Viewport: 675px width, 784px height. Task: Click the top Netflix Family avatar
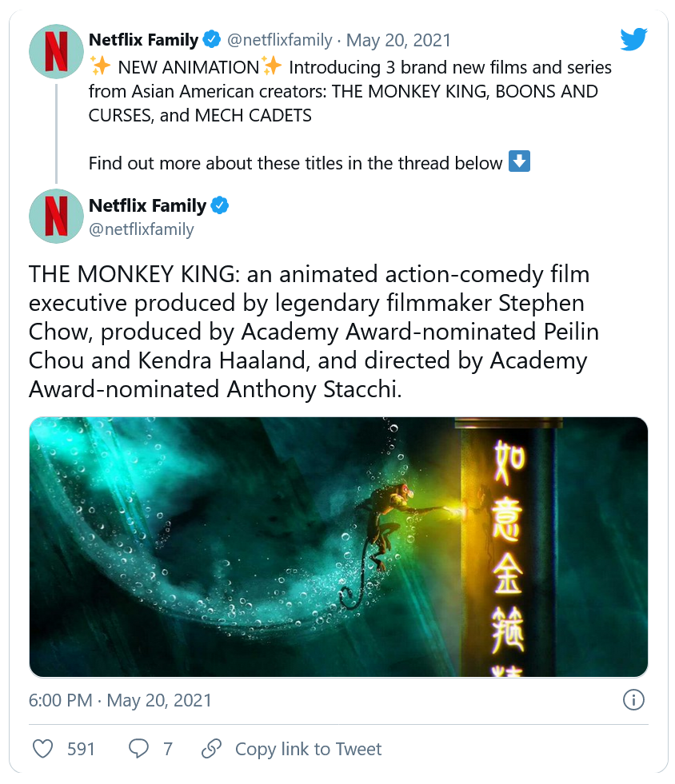[x=56, y=51]
